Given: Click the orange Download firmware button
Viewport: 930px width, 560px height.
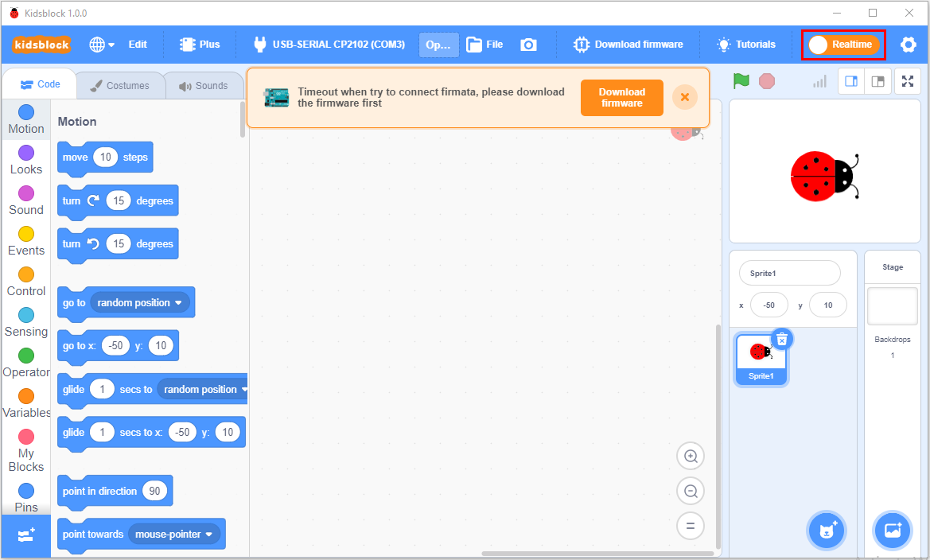Looking at the screenshot, I should 621,98.
